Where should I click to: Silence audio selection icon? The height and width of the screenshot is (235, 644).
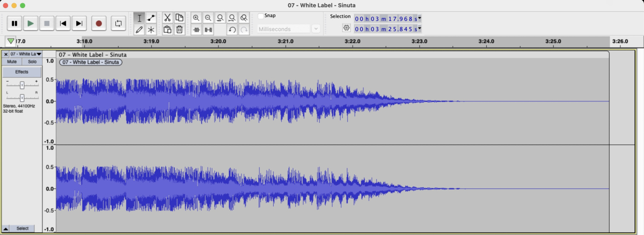[208, 30]
